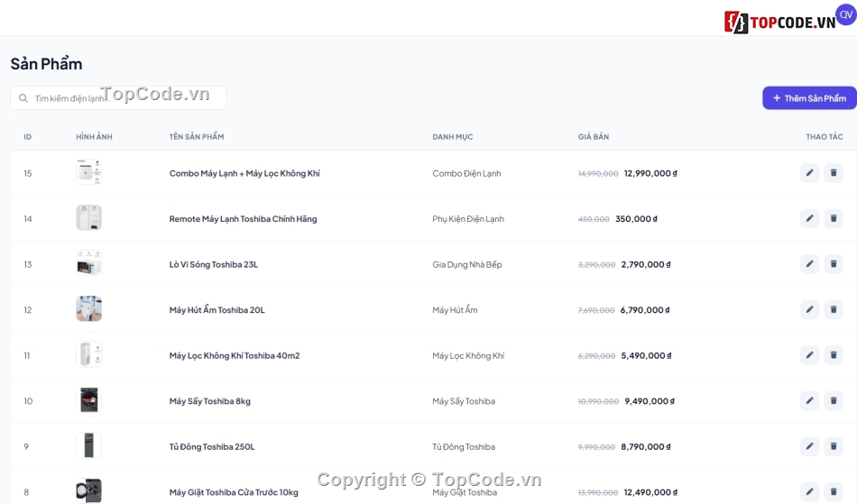Image resolution: width=857 pixels, height=504 pixels.
Task: Select product name Máy Sấy Toshiba 8kg
Action: (210, 401)
